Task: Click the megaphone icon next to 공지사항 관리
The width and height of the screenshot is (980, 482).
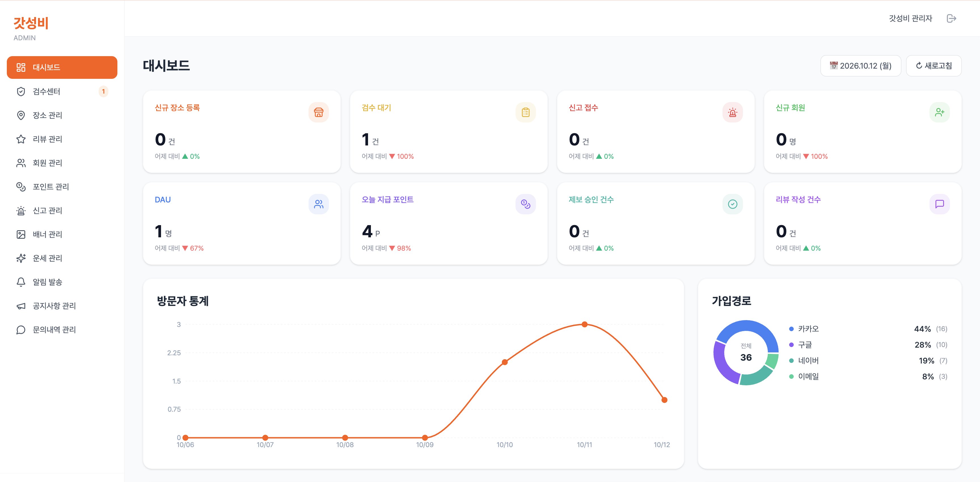Action: [x=21, y=306]
